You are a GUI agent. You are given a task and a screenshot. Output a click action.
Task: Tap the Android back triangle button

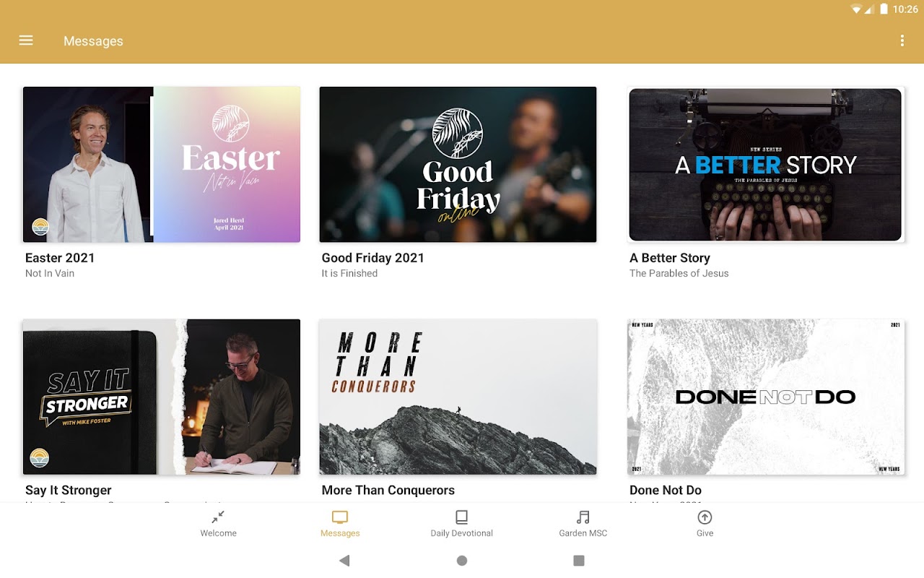[344, 561]
